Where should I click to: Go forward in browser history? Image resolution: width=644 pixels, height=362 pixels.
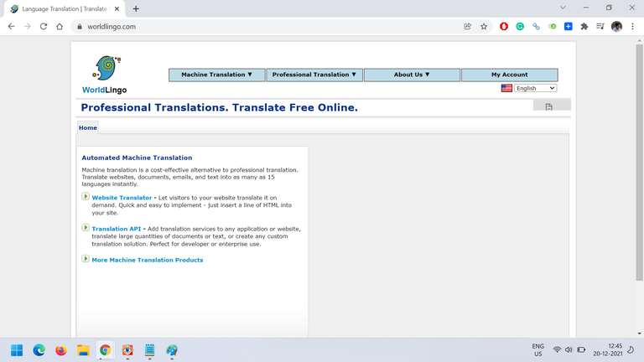28,26
